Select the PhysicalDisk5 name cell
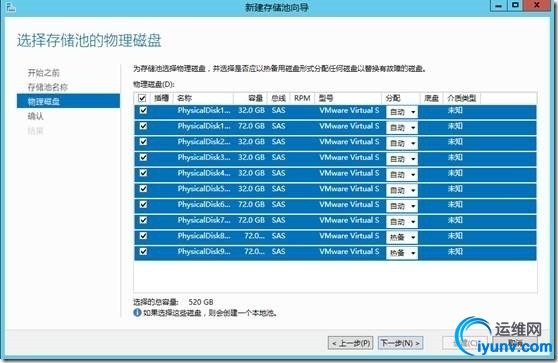This screenshot has height=363, width=558. (x=204, y=189)
